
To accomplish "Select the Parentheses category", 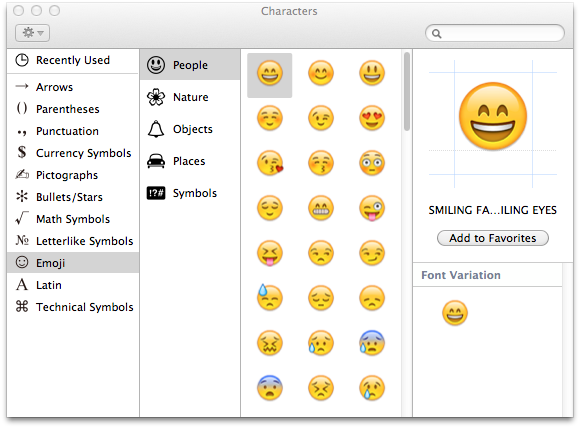I will pyautogui.click(x=72, y=109).
